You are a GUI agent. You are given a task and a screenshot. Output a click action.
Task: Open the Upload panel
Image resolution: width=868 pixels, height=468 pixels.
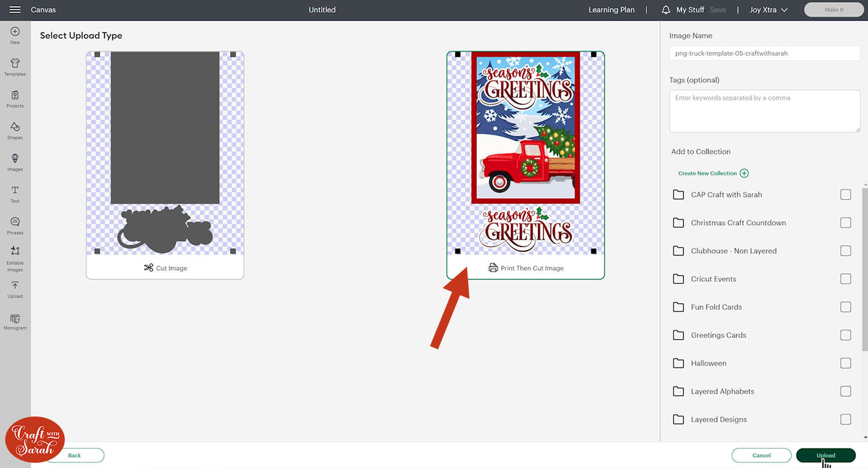pyautogui.click(x=15, y=290)
